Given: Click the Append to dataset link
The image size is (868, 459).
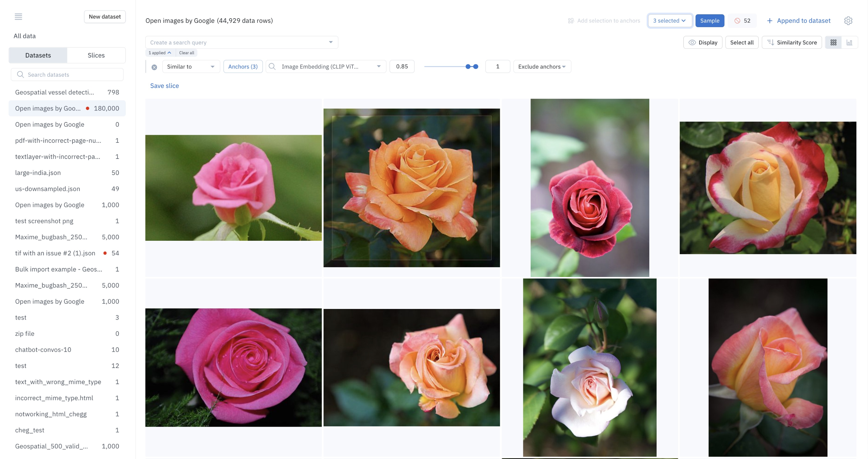Looking at the screenshot, I should click(x=803, y=20).
